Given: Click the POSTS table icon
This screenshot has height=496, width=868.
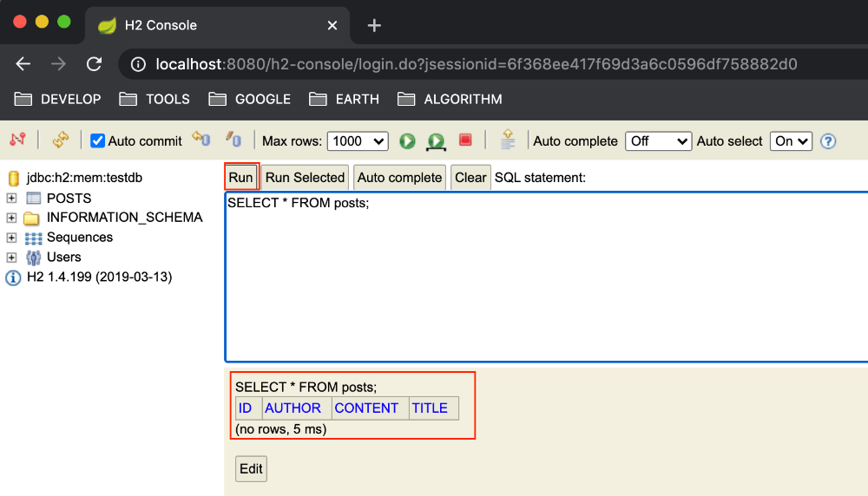Looking at the screenshot, I should (33, 198).
